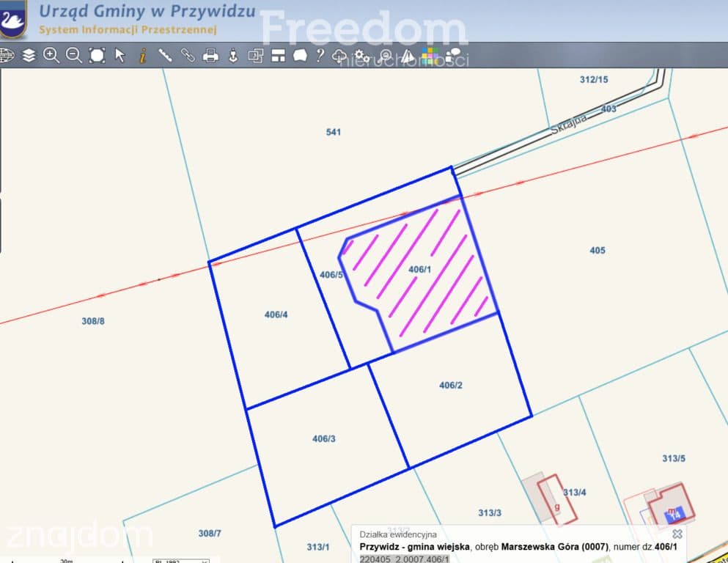Click parcel label 312/15 on map
Screen dimensions: 728x563
click(x=594, y=80)
